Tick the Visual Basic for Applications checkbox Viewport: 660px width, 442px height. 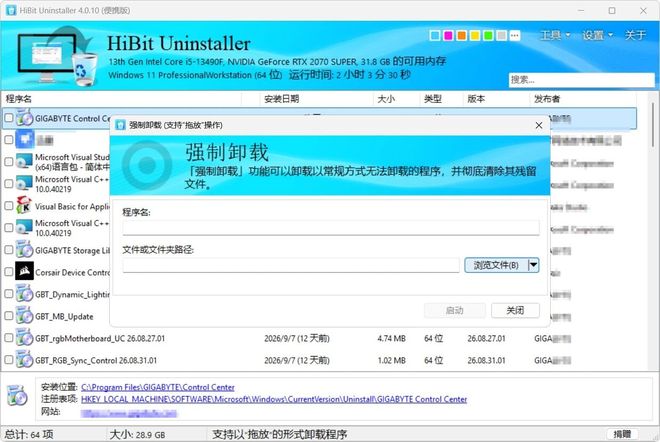click(x=8, y=206)
